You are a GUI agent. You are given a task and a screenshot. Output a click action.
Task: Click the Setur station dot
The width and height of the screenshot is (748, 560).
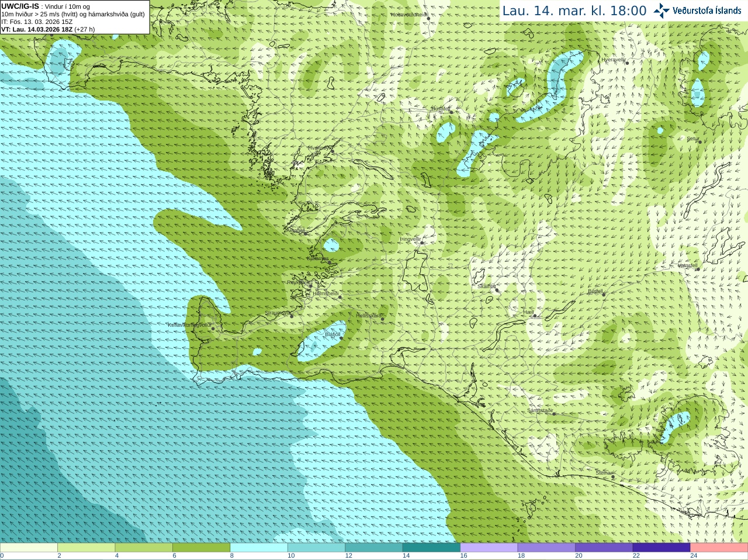tap(699, 141)
